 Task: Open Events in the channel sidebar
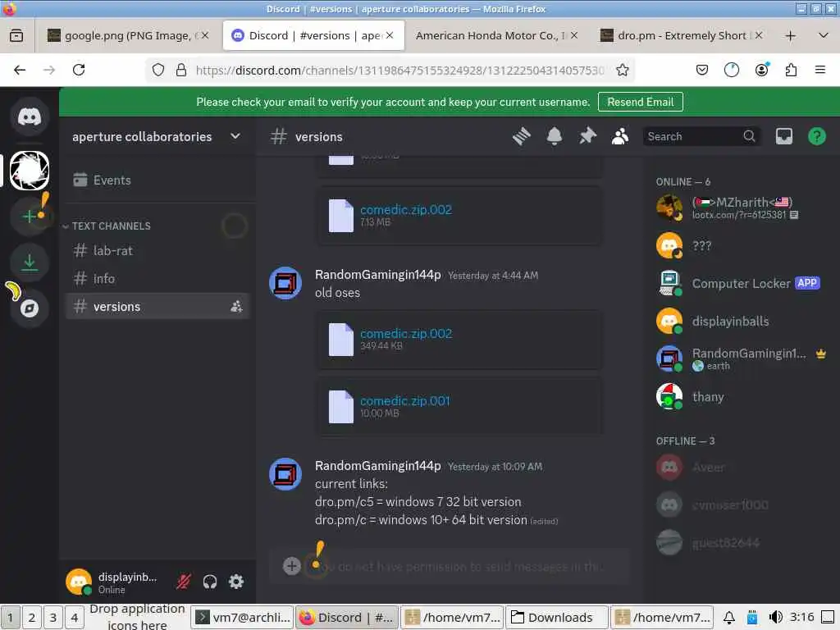pyautogui.click(x=157, y=180)
